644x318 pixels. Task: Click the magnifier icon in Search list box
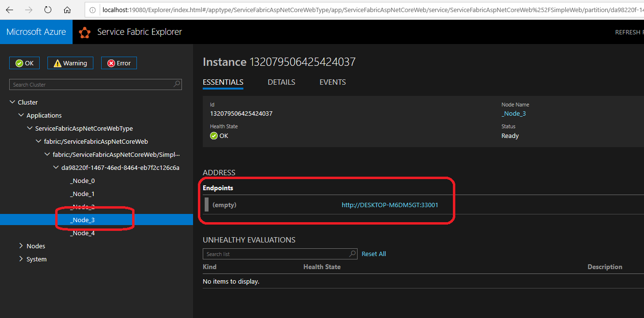click(353, 254)
